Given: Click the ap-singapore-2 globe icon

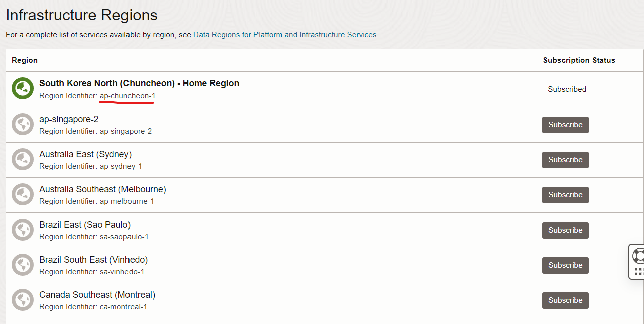Looking at the screenshot, I should click(23, 124).
